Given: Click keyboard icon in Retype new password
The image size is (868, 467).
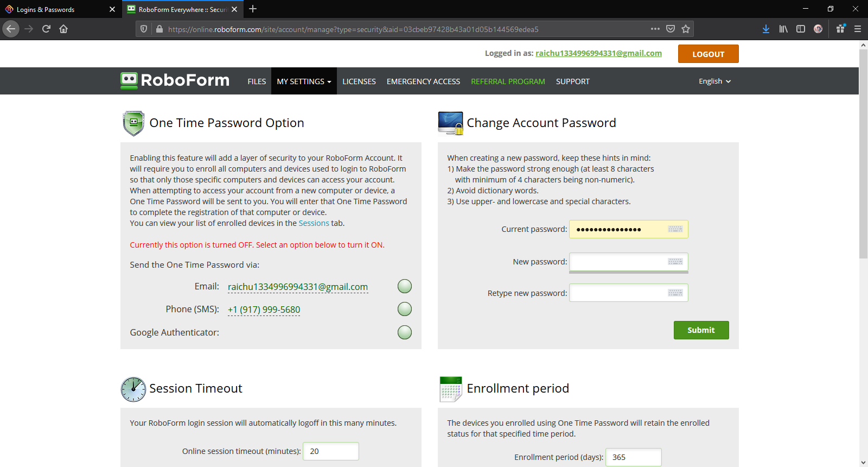Looking at the screenshot, I should pos(675,293).
